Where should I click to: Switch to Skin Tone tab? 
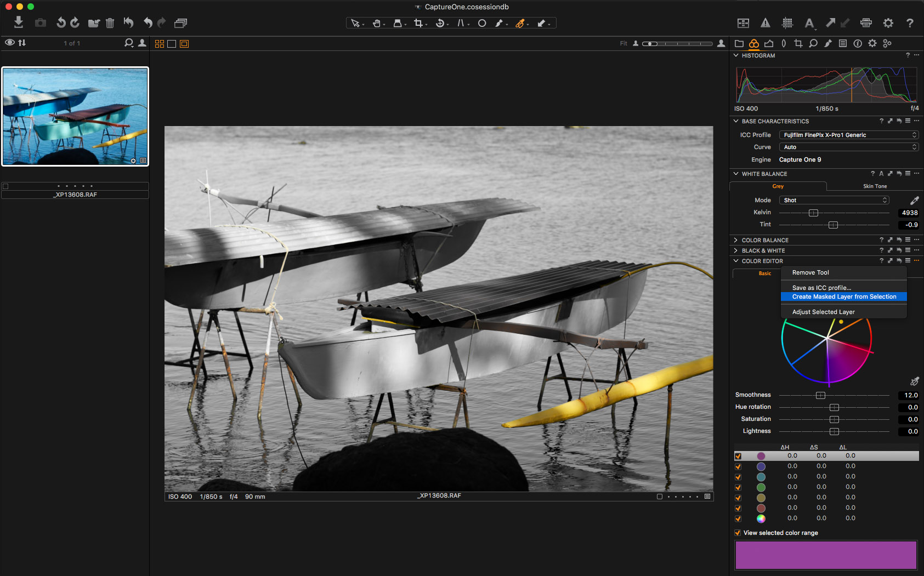point(875,186)
